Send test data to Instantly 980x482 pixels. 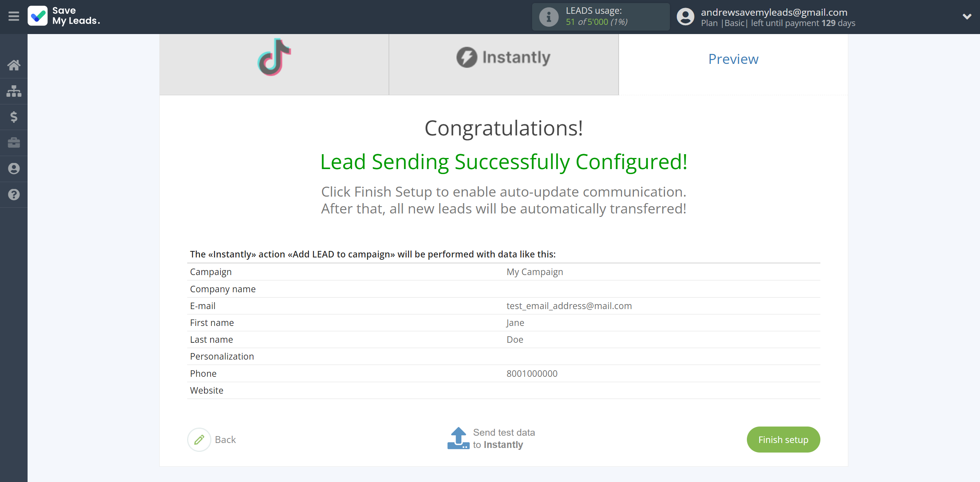tap(504, 438)
